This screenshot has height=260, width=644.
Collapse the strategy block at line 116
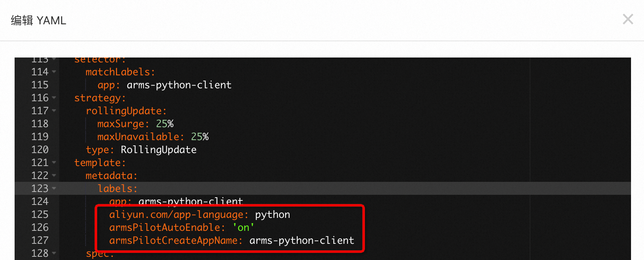pos(54,98)
